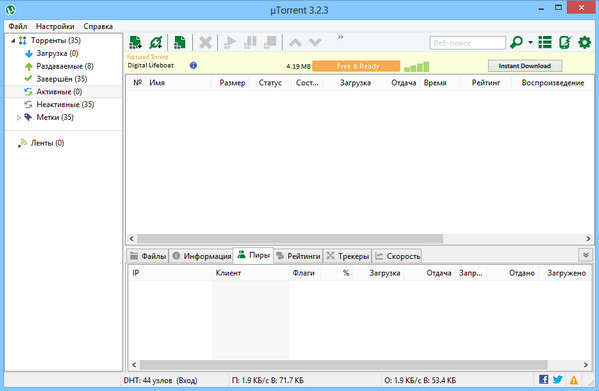Open the search provider dropdown arrow
The width and height of the screenshot is (599, 391).
click(x=531, y=42)
